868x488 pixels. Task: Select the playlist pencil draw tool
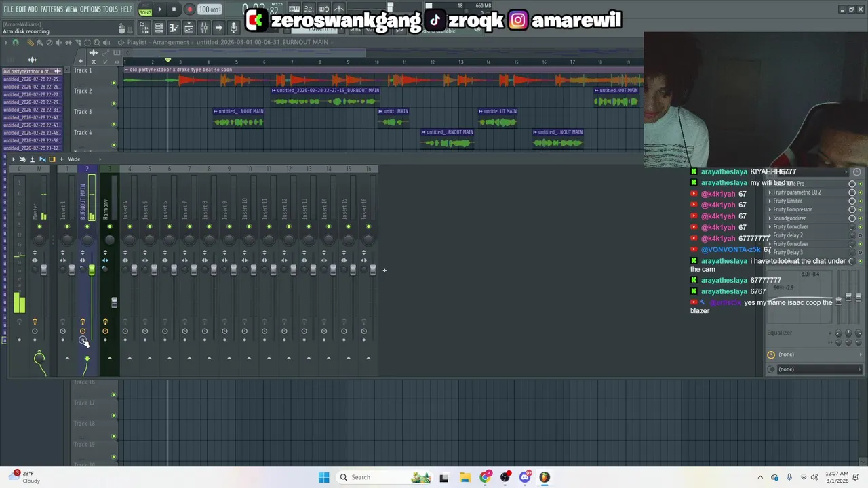click(x=30, y=43)
